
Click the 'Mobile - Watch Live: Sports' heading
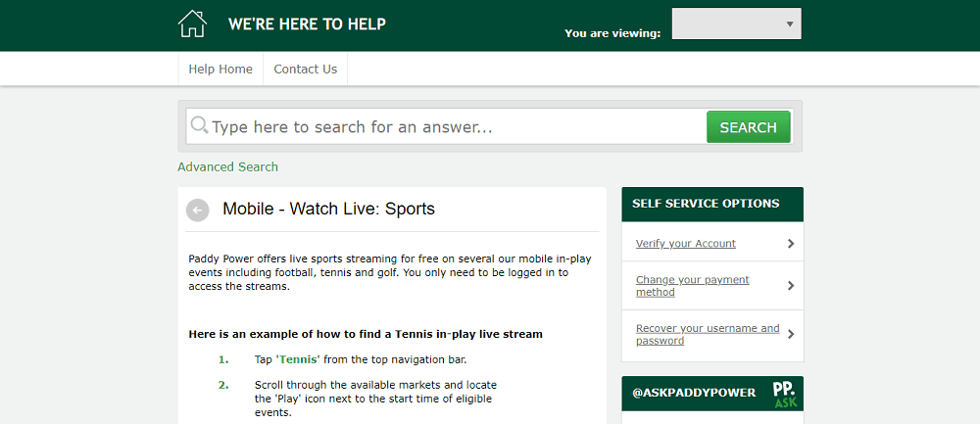pos(328,209)
